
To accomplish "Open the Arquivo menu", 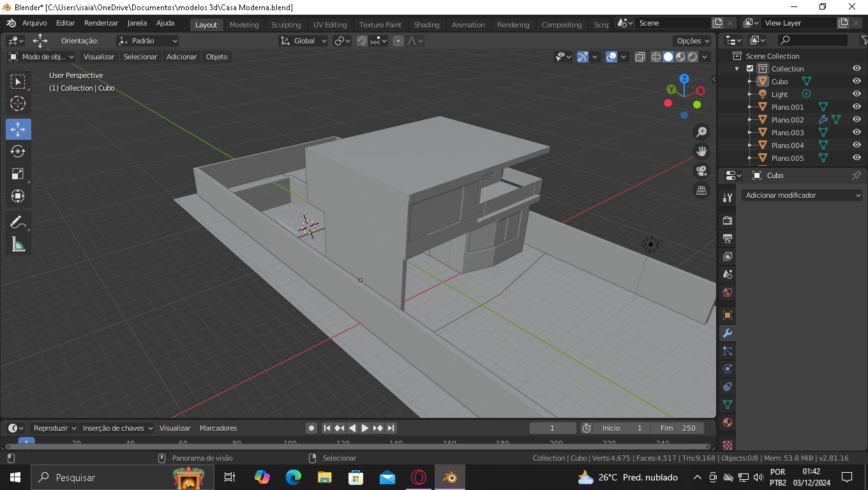I will click(34, 23).
